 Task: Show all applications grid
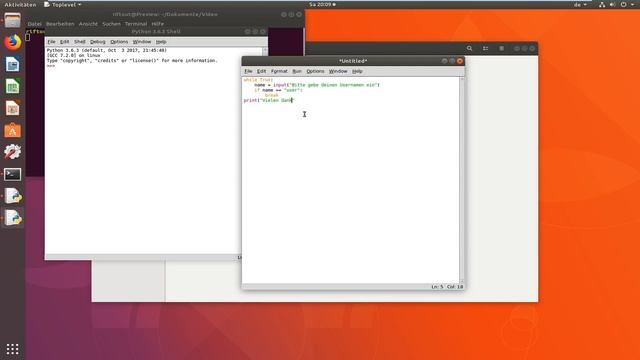coord(12,349)
